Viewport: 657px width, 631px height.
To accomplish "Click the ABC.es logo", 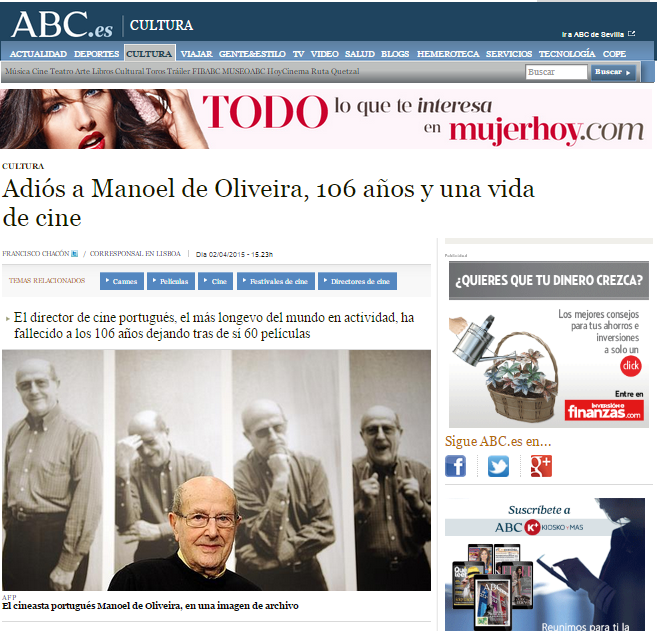I will click(62, 25).
